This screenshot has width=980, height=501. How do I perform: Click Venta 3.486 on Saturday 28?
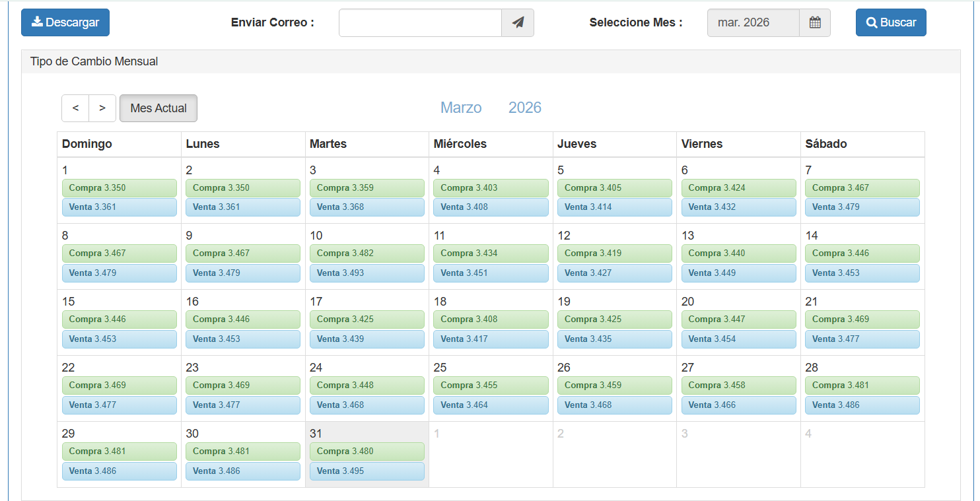coord(862,405)
